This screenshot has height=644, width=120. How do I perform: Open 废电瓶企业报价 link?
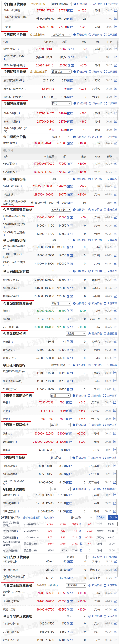pyautogui.click(x=39, y=71)
